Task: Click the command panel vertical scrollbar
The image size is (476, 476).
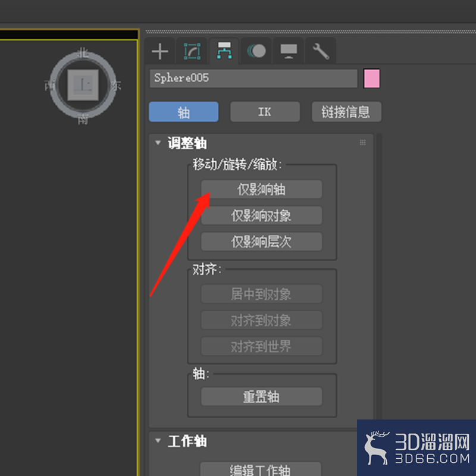Action: point(379,276)
